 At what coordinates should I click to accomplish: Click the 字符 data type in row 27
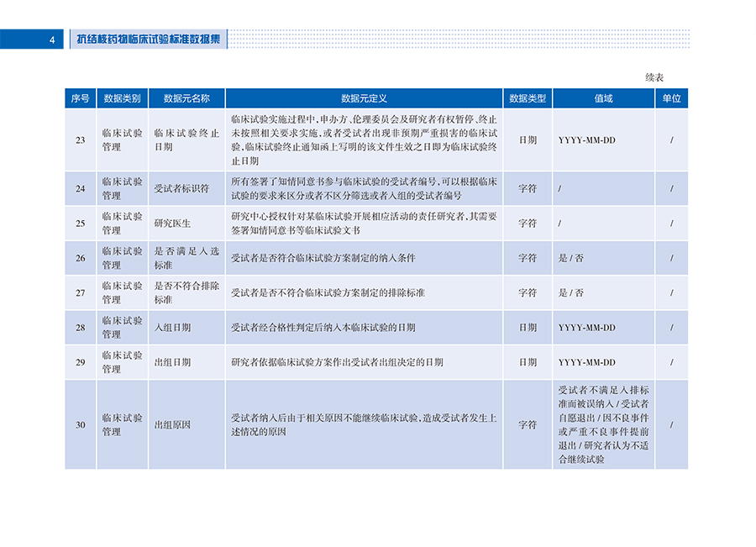click(528, 293)
